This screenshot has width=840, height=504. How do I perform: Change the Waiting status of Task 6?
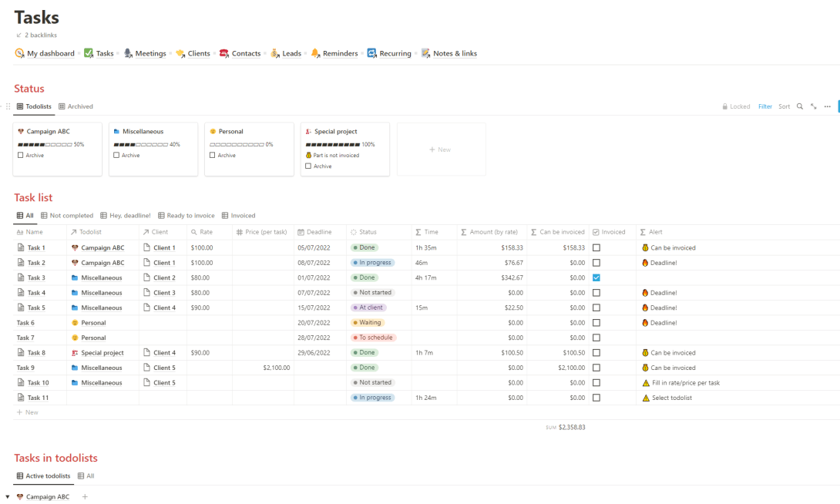tap(368, 322)
